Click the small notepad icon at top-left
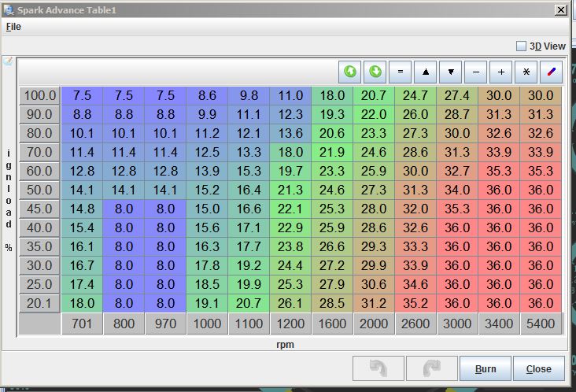The width and height of the screenshot is (576, 392). click(x=8, y=61)
